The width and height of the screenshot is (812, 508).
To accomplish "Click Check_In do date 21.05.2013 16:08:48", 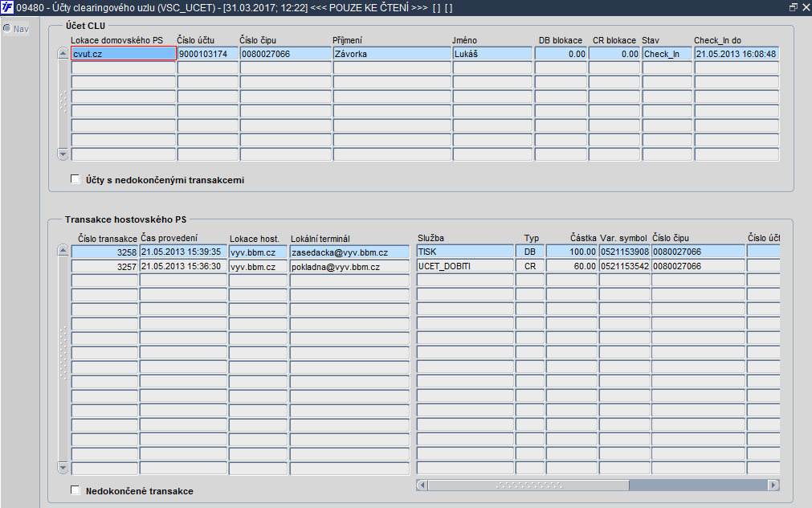I will (737, 53).
